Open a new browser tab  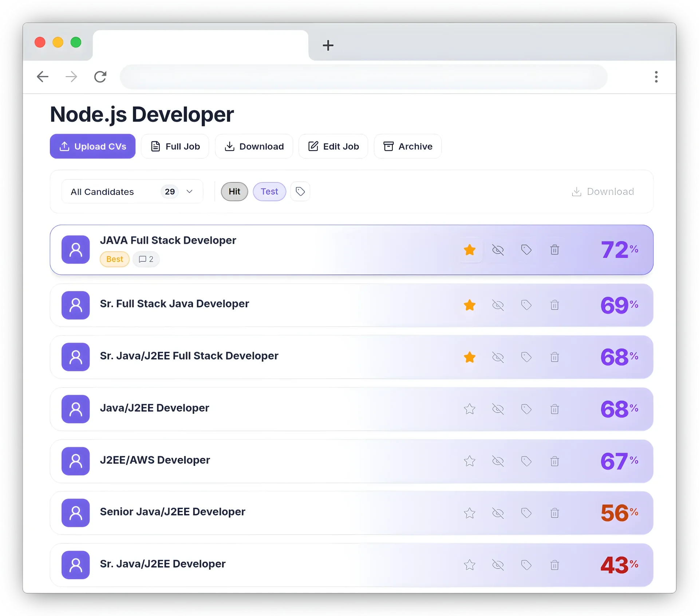click(328, 46)
